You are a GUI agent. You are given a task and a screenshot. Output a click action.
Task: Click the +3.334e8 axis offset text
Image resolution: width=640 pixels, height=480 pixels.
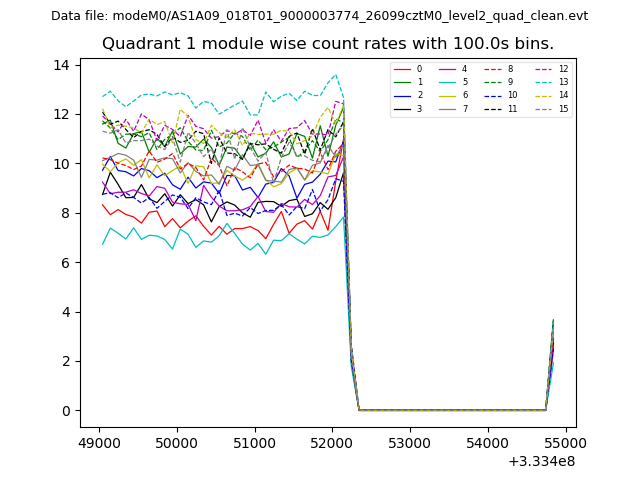[541, 461]
